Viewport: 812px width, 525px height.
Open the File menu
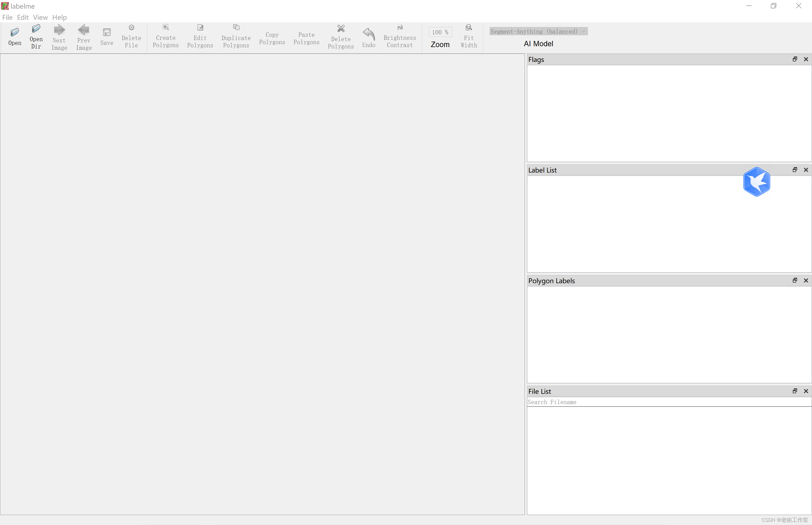coord(7,17)
